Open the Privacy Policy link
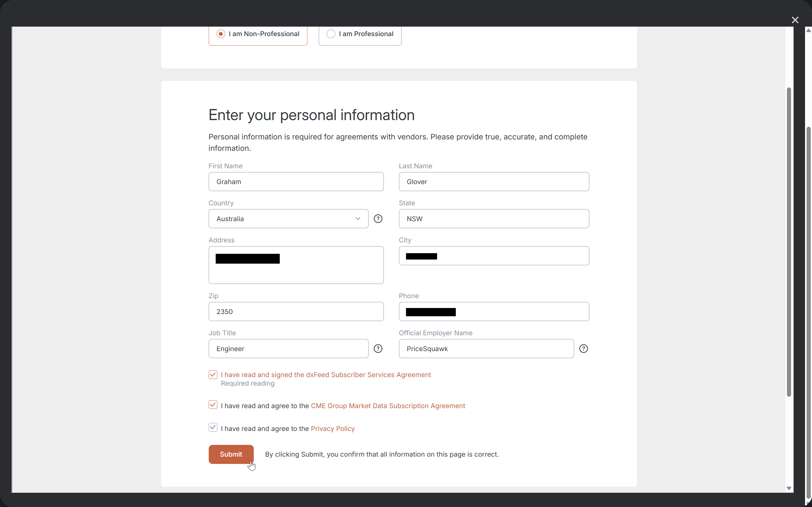This screenshot has width=812, height=507. pyautogui.click(x=332, y=428)
